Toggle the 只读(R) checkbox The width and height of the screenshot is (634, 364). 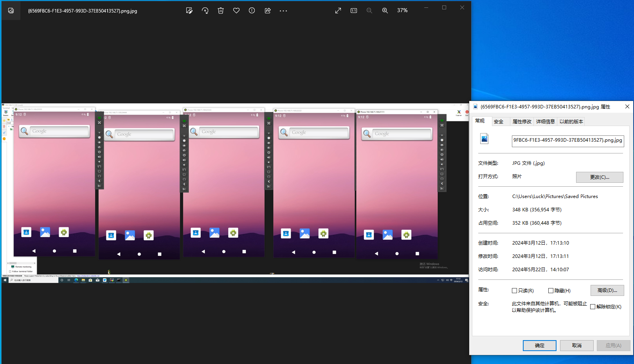(x=515, y=291)
